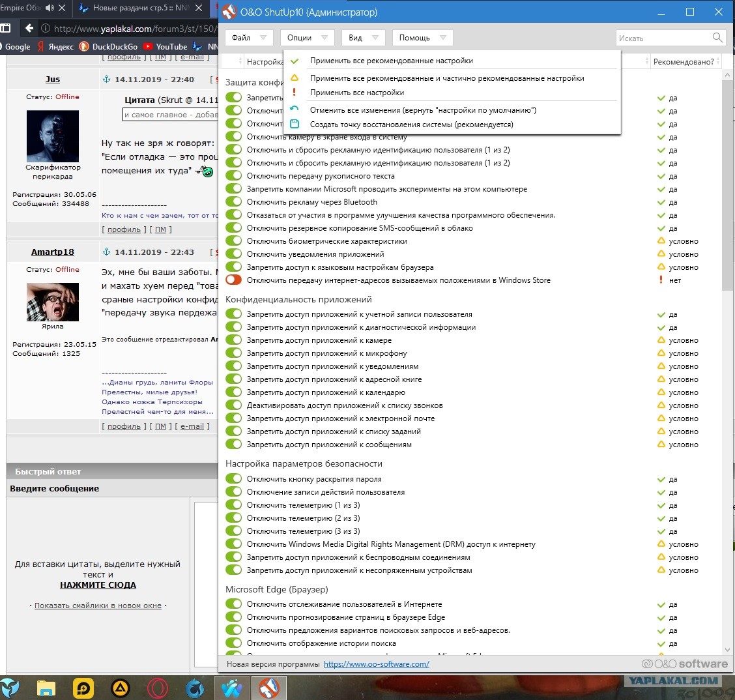Click the undo arrow icon to revert changes
The image size is (735, 700).
tap(295, 109)
